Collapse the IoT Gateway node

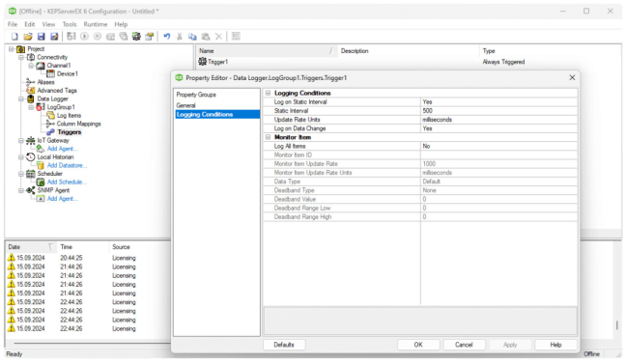[21, 141]
